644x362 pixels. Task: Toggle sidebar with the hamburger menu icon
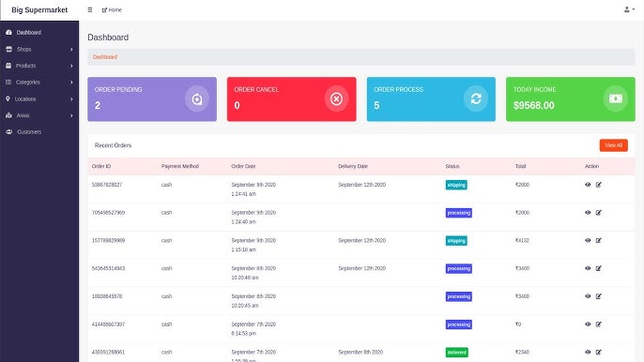pos(90,10)
